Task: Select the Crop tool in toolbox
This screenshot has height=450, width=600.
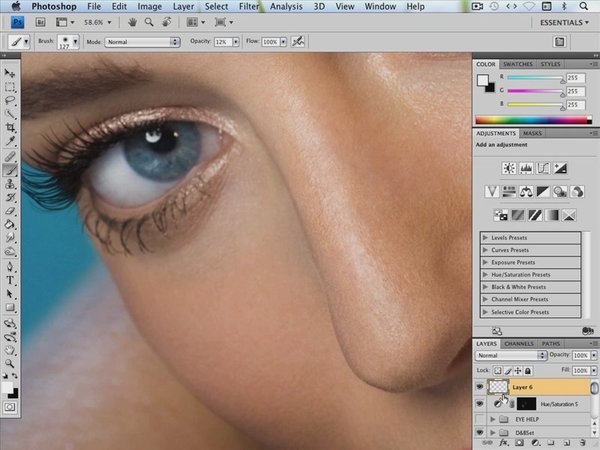Action: [11, 128]
